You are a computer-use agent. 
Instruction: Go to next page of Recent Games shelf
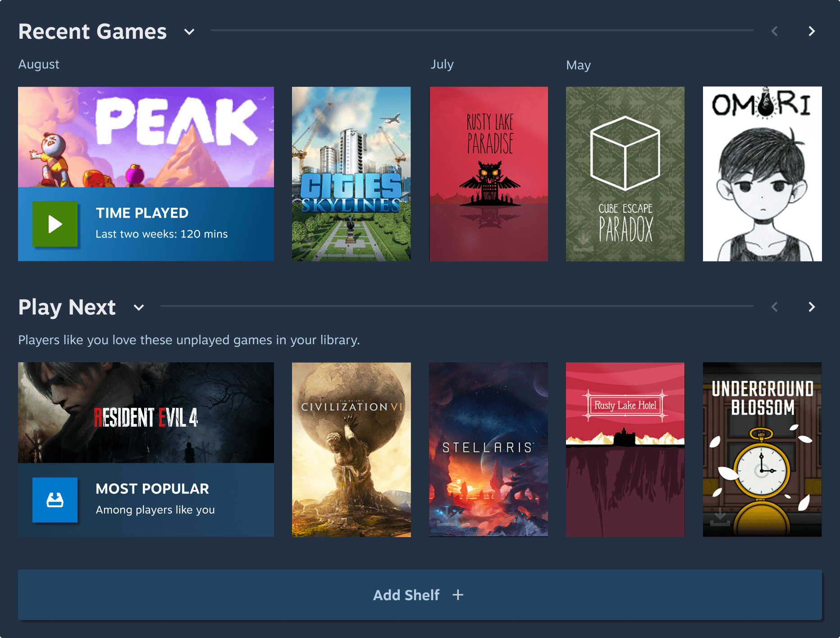pos(812,31)
